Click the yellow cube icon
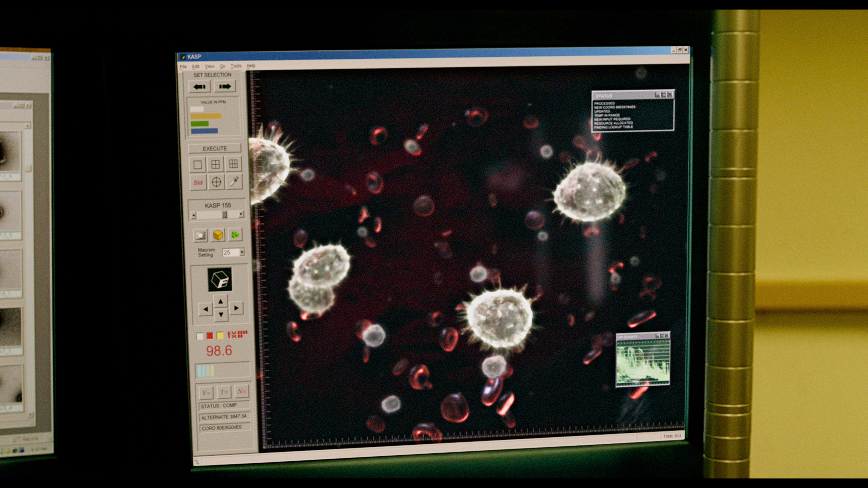The height and width of the screenshot is (488, 868). pyautogui.click(x=218, y=235)
